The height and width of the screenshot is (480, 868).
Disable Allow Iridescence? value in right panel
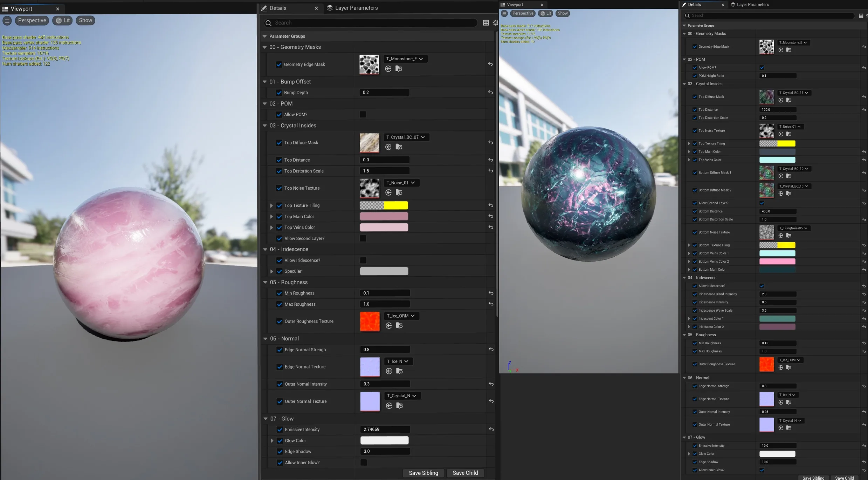(762, 286)
